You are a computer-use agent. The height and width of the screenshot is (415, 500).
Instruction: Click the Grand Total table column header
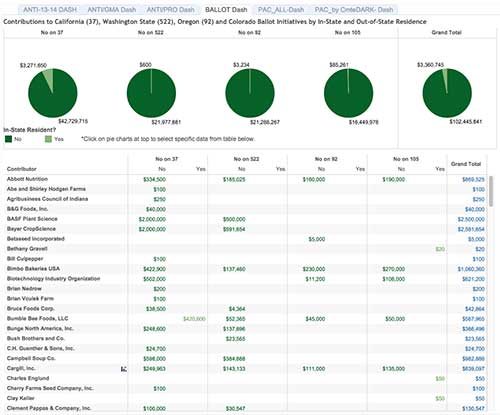466,164
